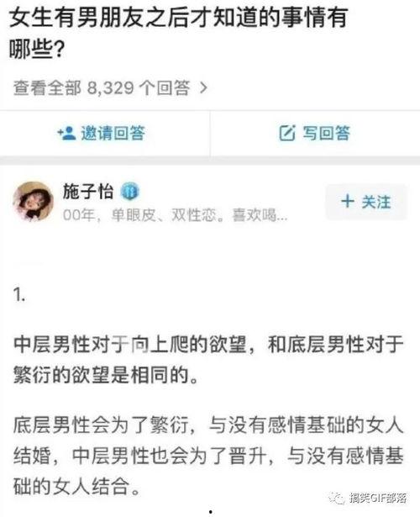The image size is (420, 517).
Task: Follow the user with 关注 button
Action: point(366,202)
